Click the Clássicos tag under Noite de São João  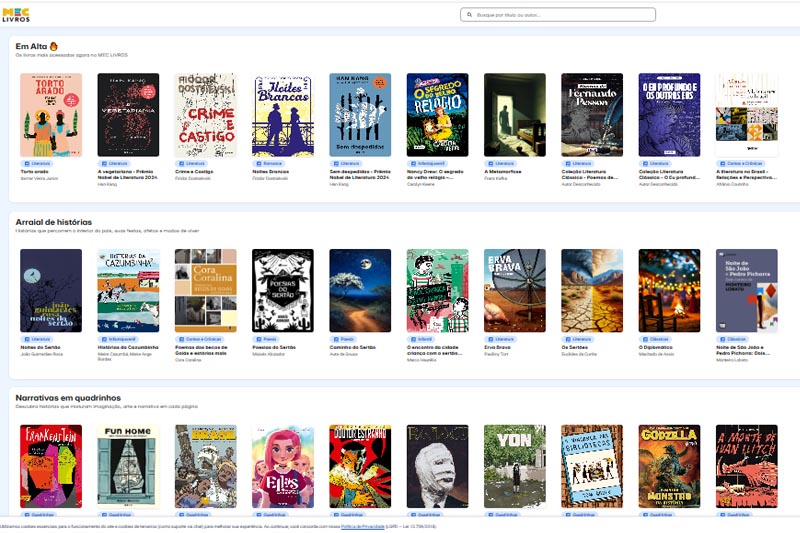733,339
